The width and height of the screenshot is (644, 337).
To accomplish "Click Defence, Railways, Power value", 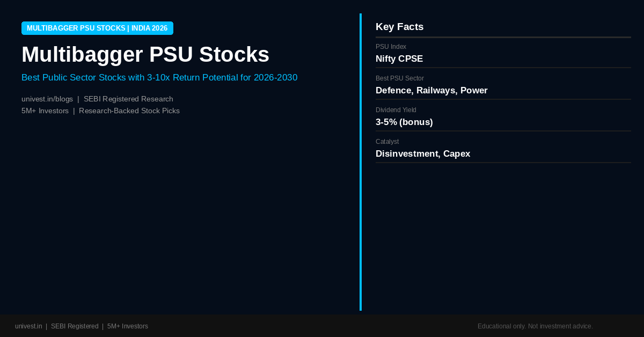I will pyautogui.click(x=431, y=91).
